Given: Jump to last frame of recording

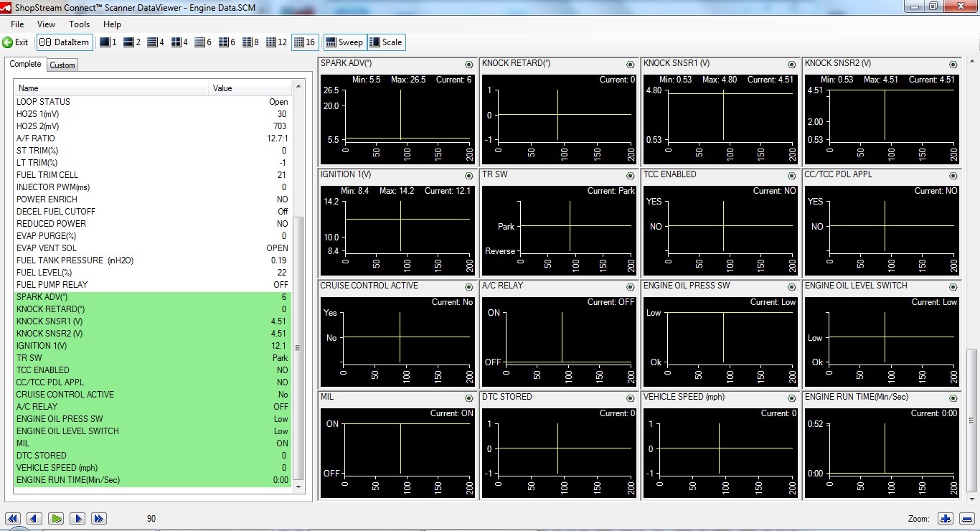Looking at the screenshot, I should [99, 519].
